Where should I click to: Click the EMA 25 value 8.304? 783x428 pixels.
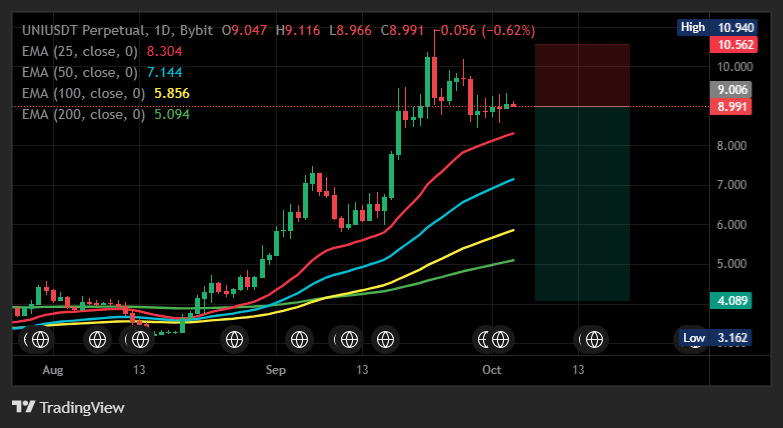point(164,51)
